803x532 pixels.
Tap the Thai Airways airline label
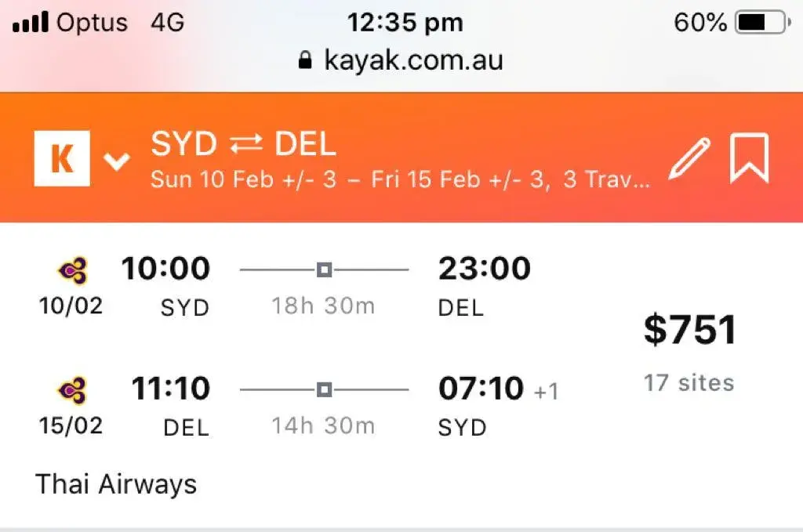click(x=116, y=484)
